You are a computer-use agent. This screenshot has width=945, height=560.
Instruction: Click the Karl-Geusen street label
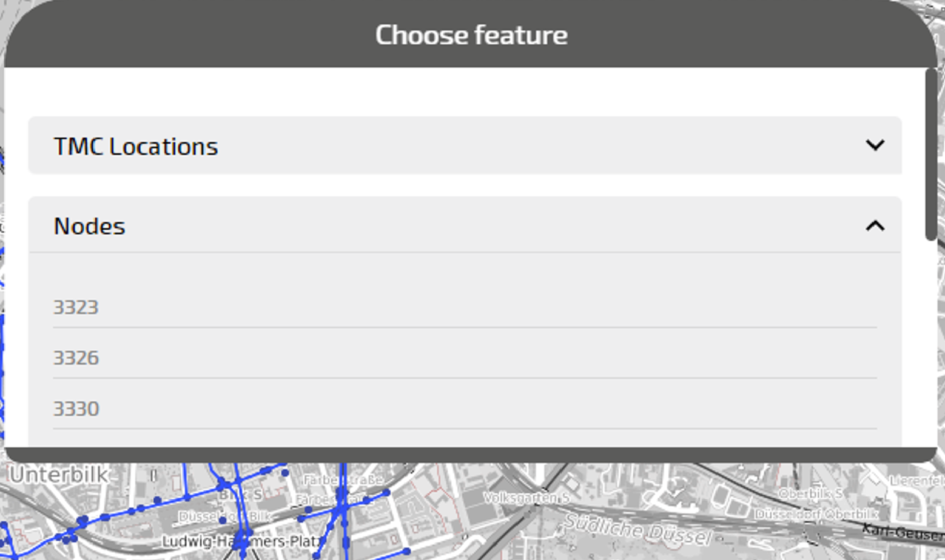[x=903, y=532]
